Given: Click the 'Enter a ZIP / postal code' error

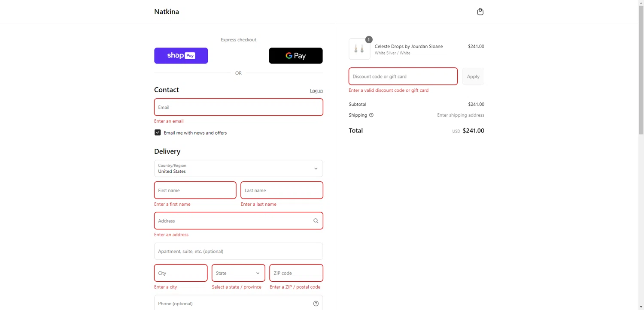Looking at the screenshot, I should click(x=295, y=287).
